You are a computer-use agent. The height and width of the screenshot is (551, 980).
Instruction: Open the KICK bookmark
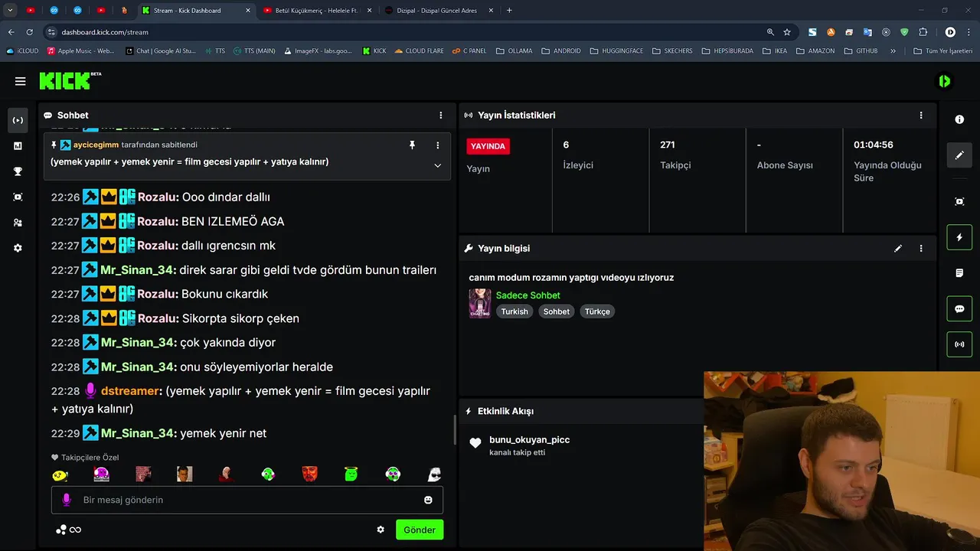374,51
